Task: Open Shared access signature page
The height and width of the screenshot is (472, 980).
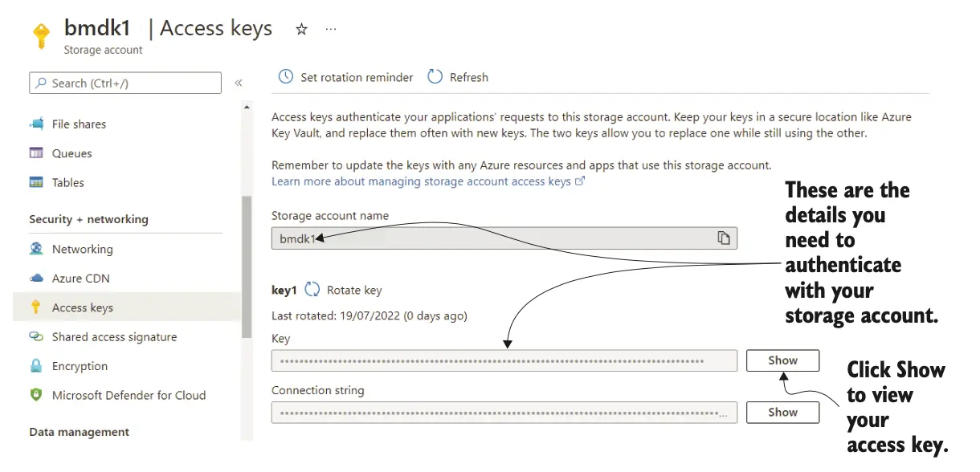Action: pyautogui.click(x=114, y=337)
